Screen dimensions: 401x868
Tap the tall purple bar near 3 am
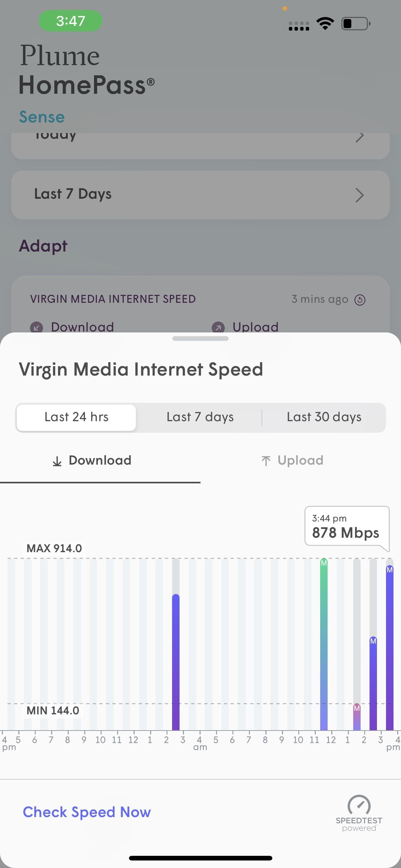[x=176, y=662]
